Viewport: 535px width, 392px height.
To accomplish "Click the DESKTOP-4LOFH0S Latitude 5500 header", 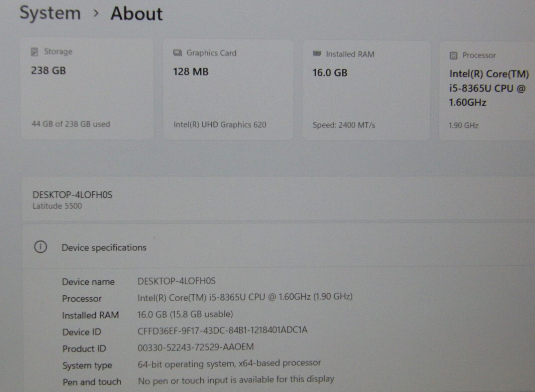I will 72,200.
